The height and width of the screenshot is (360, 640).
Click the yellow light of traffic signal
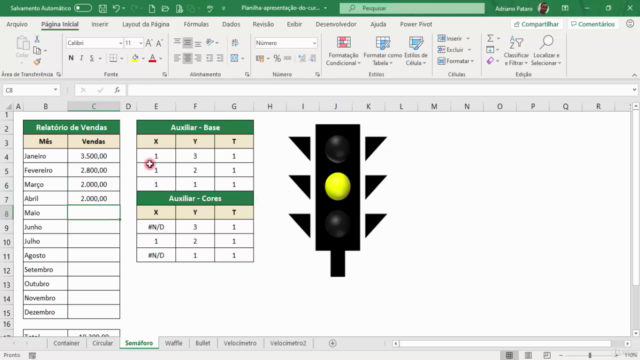point(338,187)
